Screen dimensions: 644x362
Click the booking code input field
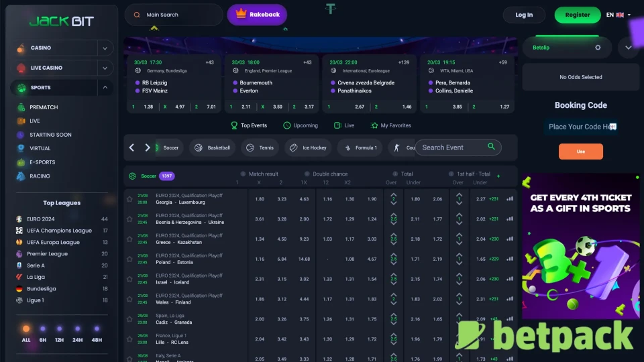tap(580, 127)
